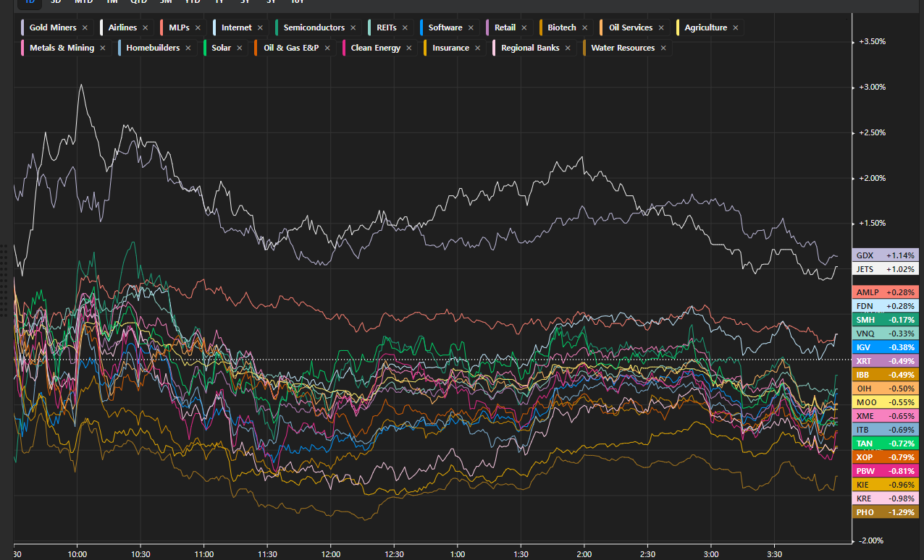This screenshot has height=560, width=924.
Task: Select the GDX +1.14% price label
Action: [885, 255]
